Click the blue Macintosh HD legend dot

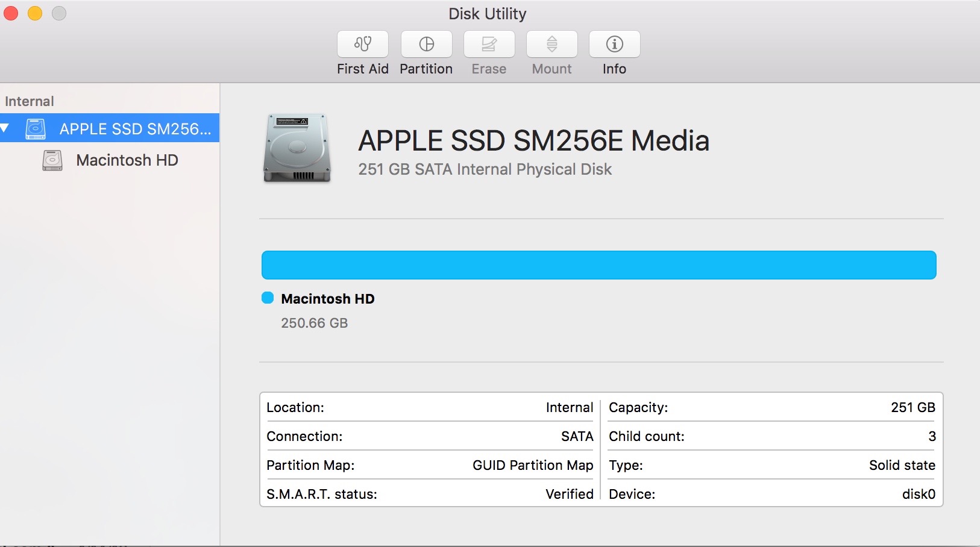click(268, 298)
